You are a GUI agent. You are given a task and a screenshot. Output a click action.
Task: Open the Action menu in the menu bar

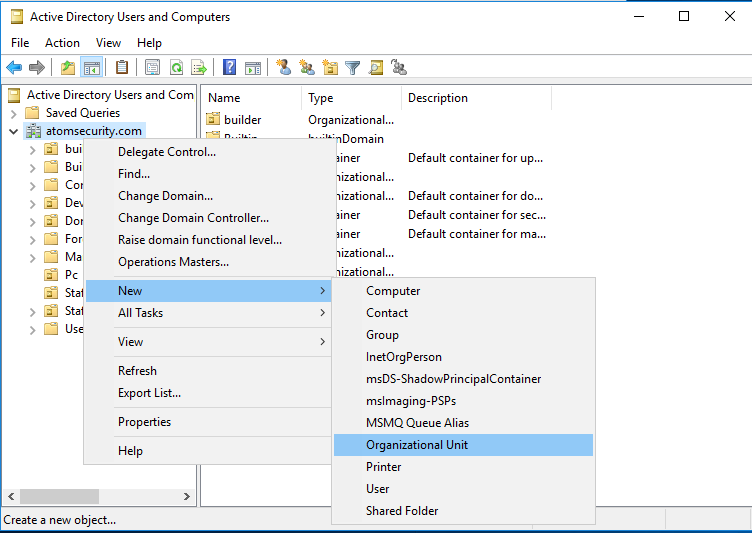pos(62,43)
